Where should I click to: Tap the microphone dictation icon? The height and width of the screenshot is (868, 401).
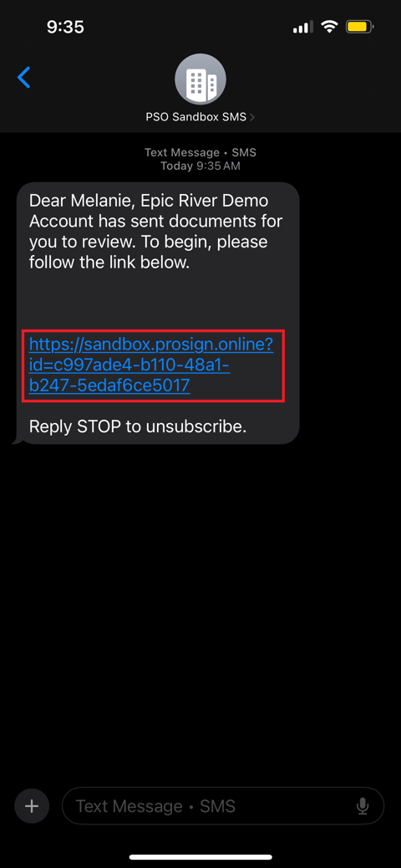[x=363, y=806]
